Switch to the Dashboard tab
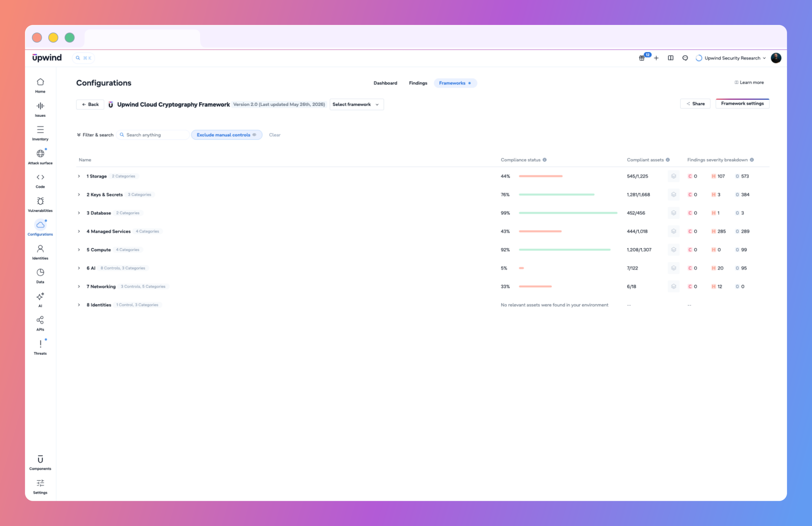 pyautogui.click(x=385, y=83)
